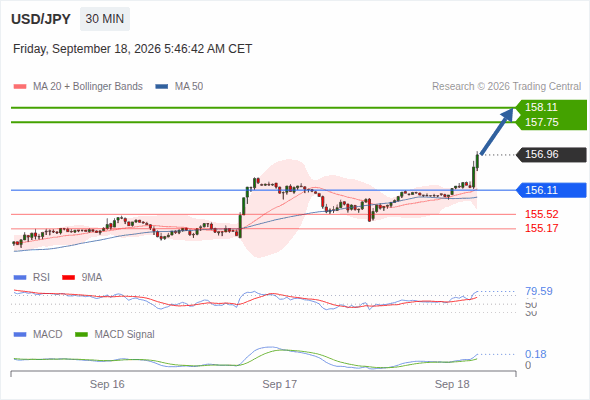This screenshot has width=590, height=400.
Task: Click the 156.11 blue pivot label
Action: [x=552, y=190]
